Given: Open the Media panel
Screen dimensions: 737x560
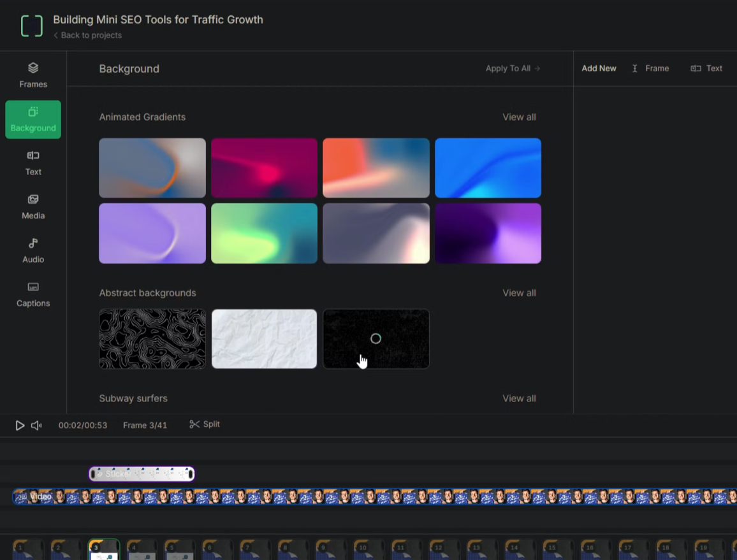Looking at the screenshot, I should 33,206.
